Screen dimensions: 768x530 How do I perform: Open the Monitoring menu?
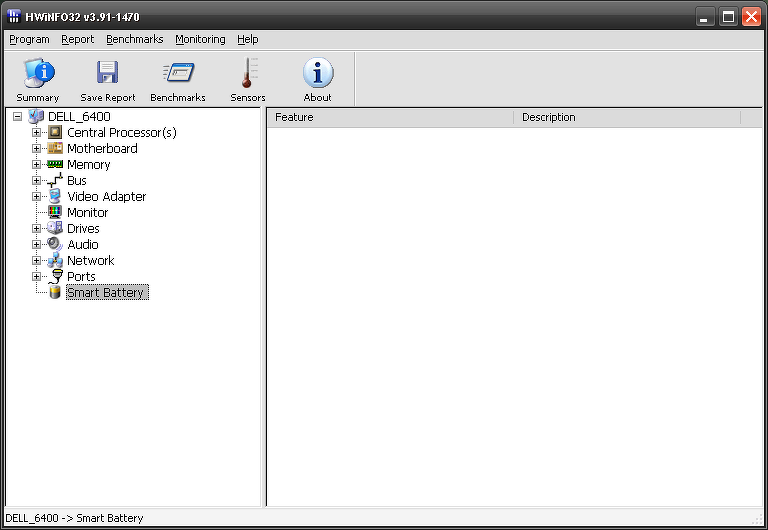tap(200, 40)
